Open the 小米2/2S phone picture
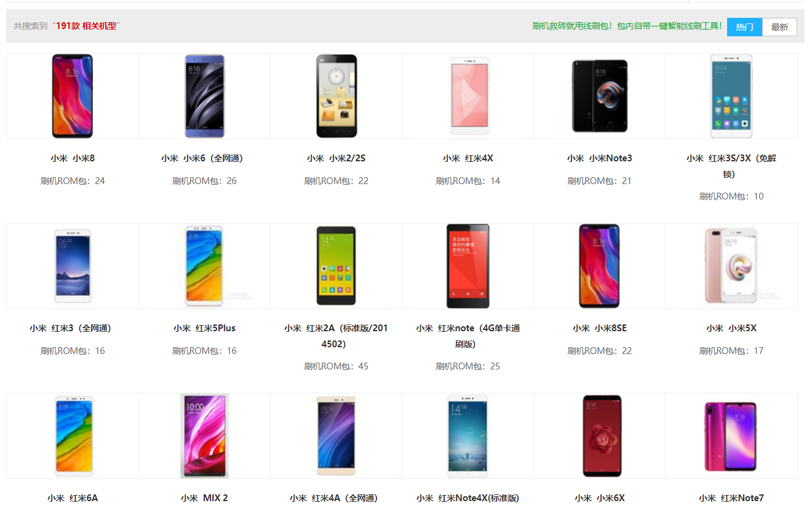The image size is (812, 511). 336,96
